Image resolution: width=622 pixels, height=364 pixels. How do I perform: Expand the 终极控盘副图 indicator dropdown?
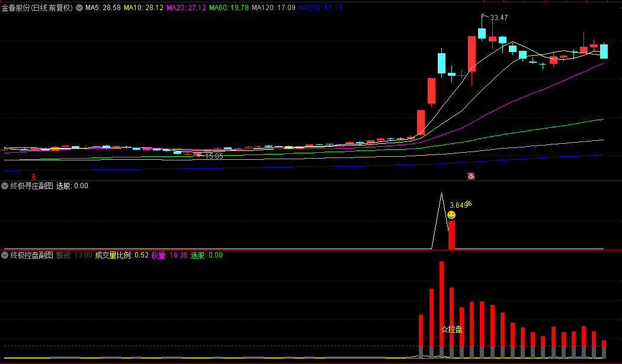[x=5, y=255]
